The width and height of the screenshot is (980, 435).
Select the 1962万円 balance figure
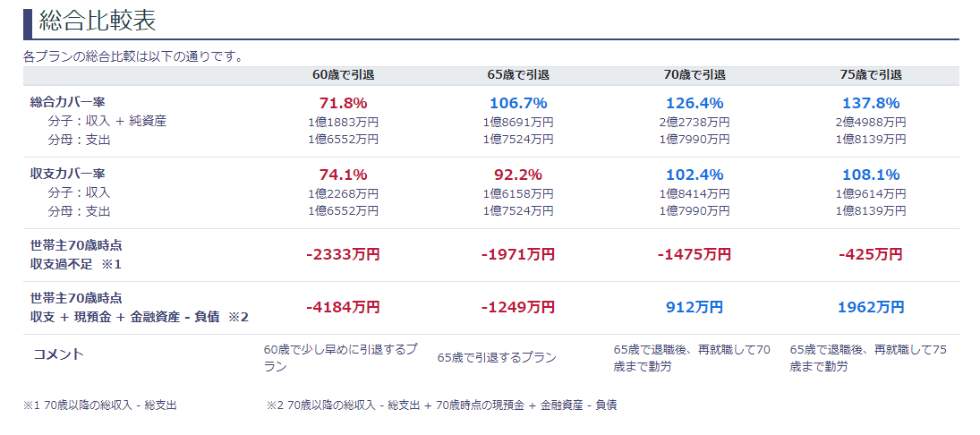[x=871, y=307]
